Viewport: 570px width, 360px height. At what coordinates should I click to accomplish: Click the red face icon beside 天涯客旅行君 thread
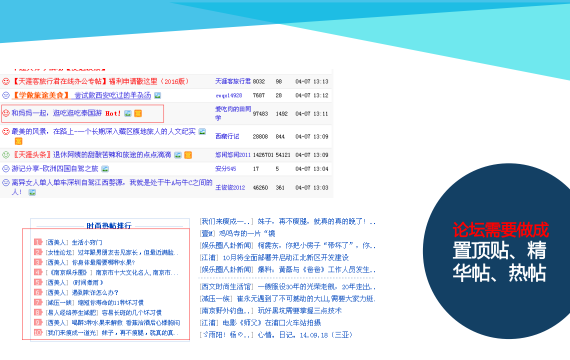point(6,81)
